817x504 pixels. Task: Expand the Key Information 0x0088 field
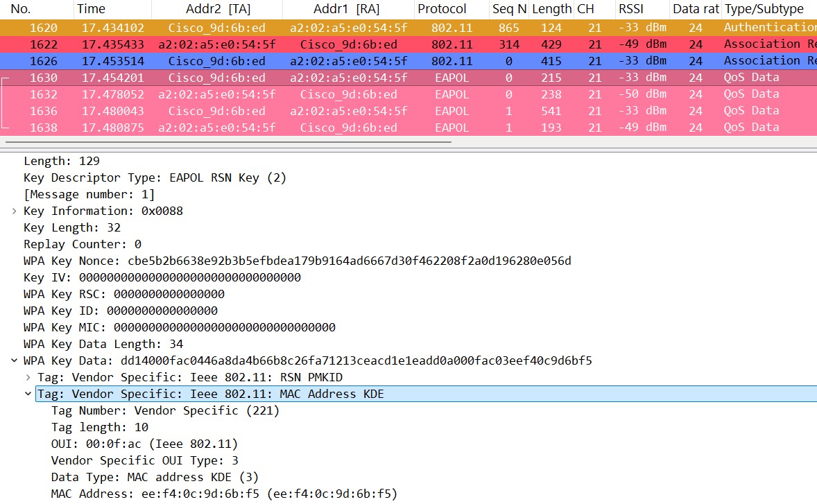pyautogui.click(x=15, y=211)
